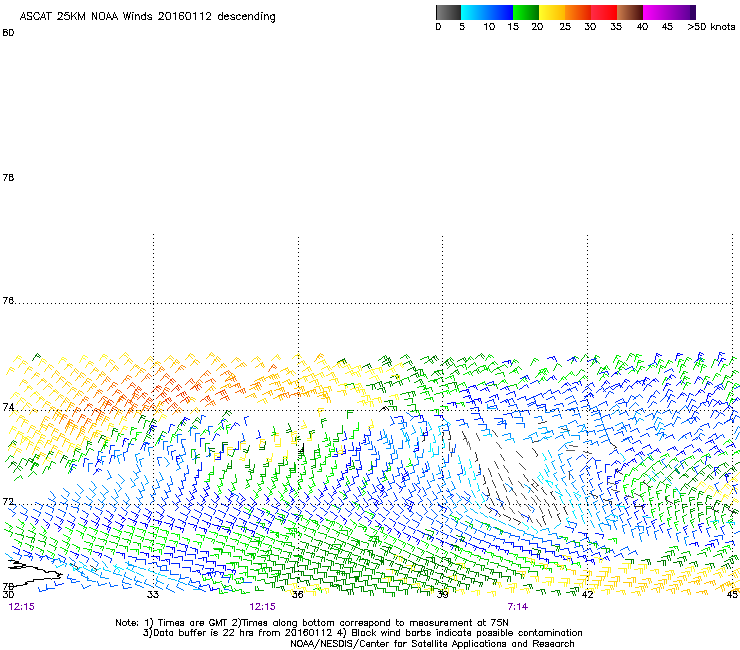Click the '10' label under the color scale
The image size is (740, 650).
[x=489, y=27]
